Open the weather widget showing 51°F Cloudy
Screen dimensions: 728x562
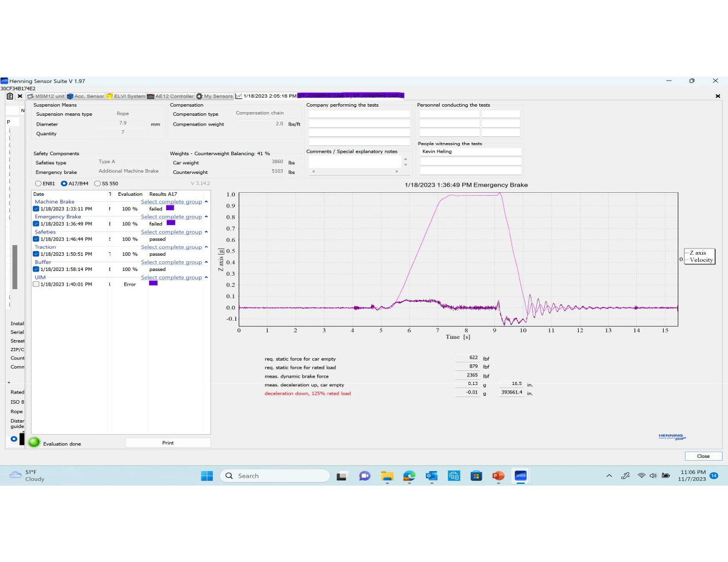[x=27, y=475]
